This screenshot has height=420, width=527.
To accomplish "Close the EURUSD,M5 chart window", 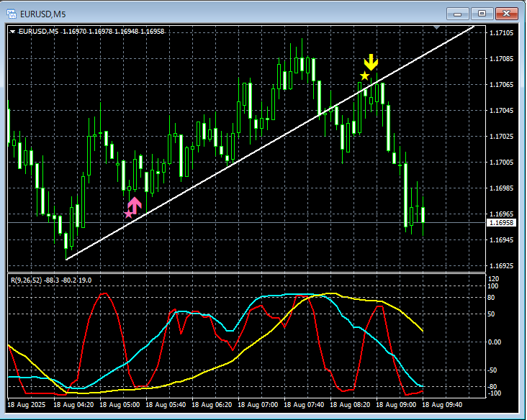I will click(507, 14).
